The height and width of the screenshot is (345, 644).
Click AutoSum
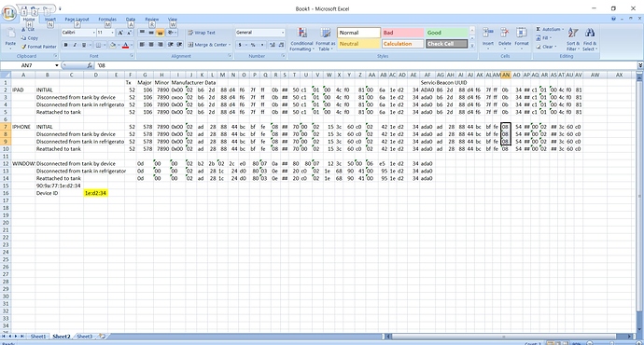point(550,30)
